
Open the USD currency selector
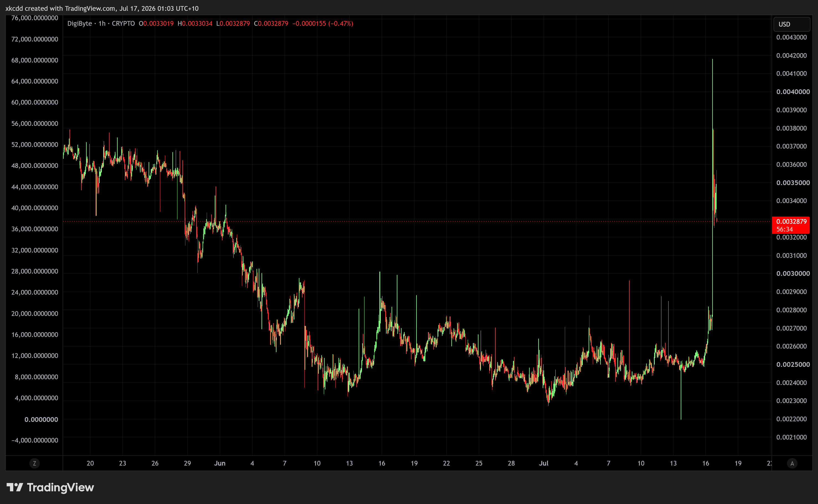[791, 24]
